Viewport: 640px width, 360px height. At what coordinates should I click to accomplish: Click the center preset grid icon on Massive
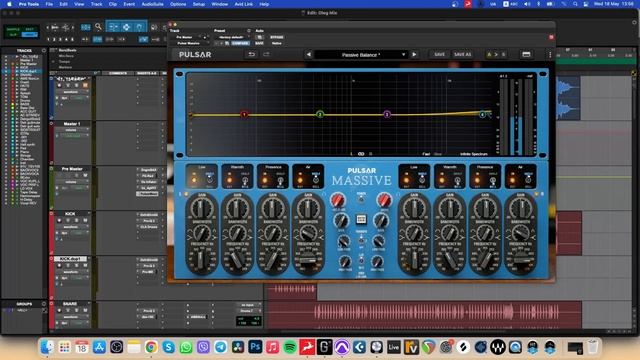(x=361, y=219)
